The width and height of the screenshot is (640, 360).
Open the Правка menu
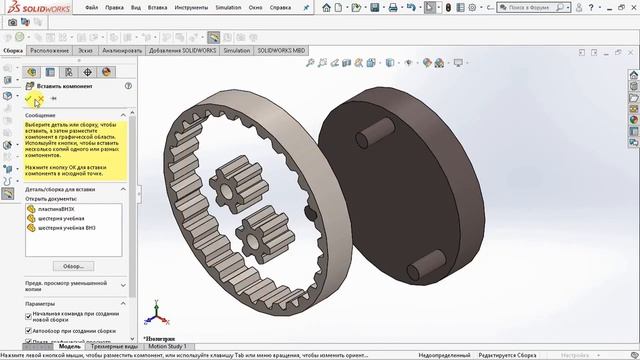(x=114, y=7)
